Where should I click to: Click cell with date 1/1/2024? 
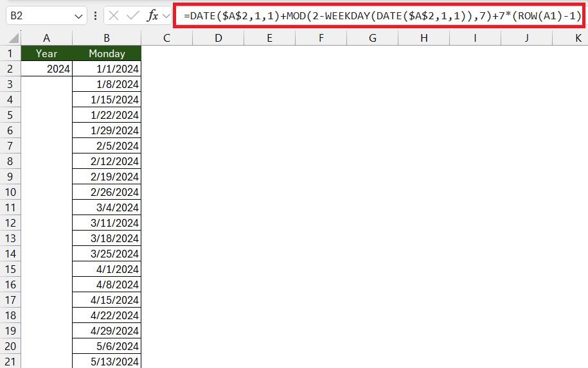(107, 69)
